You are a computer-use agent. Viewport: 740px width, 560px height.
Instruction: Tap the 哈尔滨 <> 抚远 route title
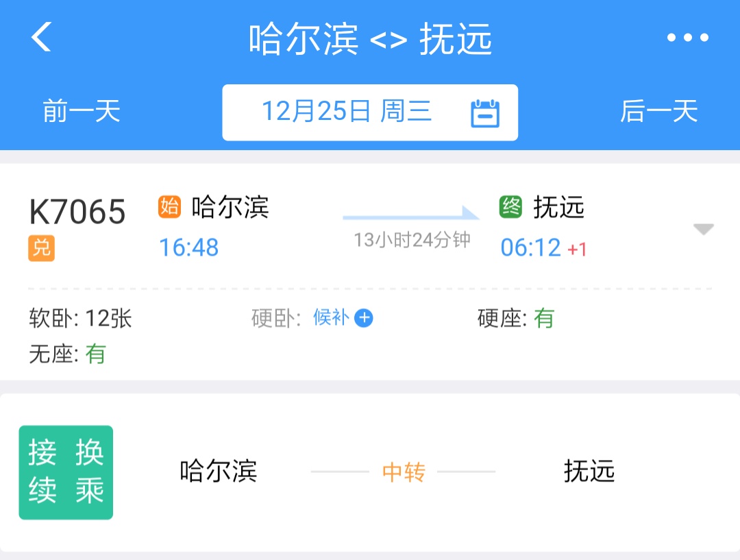[370, 39]
